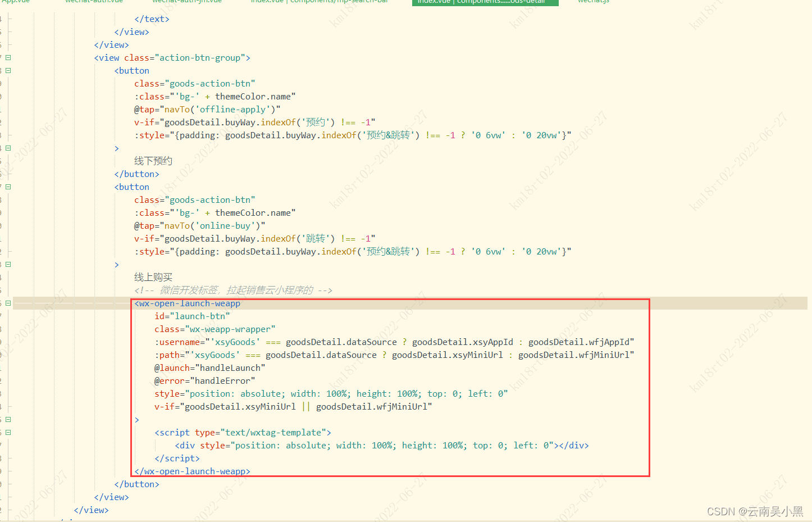Viewport: 812px width, 522px height.
Task: Click goodsDetail.wfjAppId in the username line
Action: coord(579,342)
